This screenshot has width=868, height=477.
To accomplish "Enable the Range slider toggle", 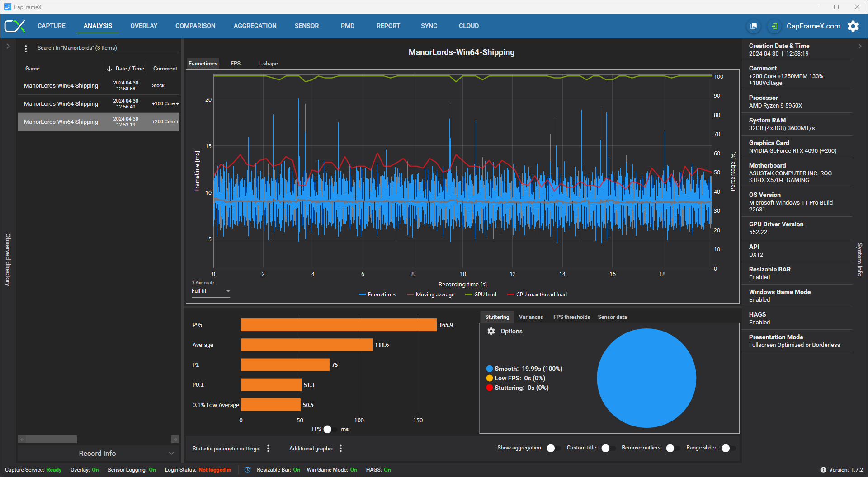I will pos(729,448).
